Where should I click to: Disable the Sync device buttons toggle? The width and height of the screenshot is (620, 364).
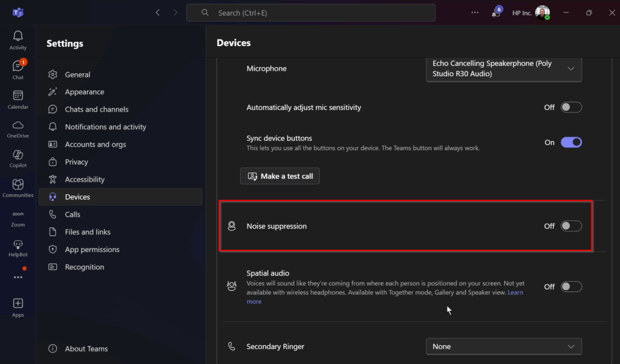pyautogui.click(x=571, y=142)
